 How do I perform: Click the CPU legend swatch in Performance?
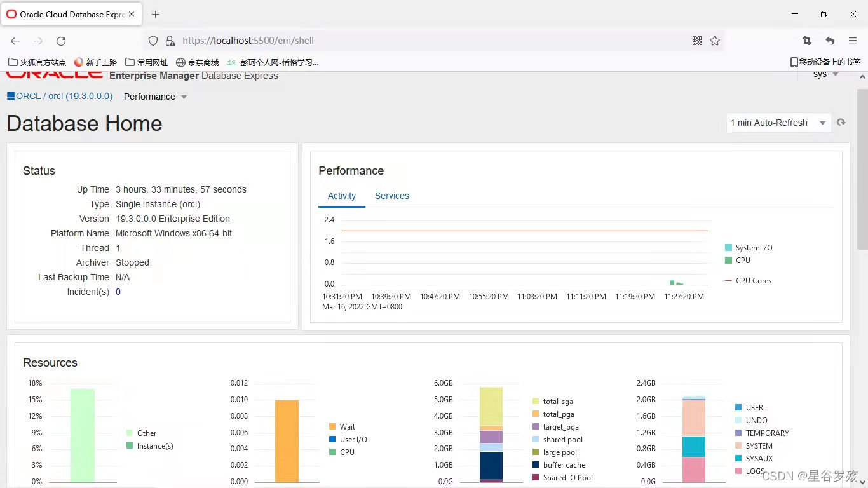728,261
